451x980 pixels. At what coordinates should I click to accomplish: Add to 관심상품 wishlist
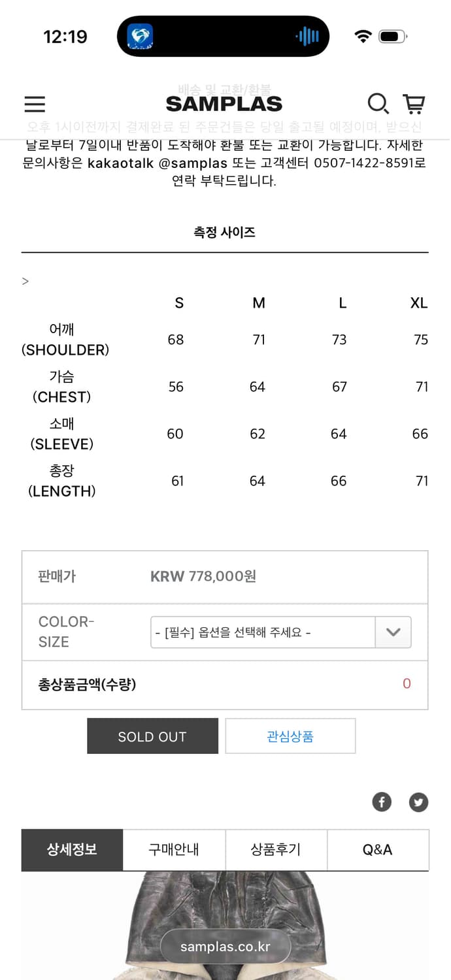pos(290,736)
